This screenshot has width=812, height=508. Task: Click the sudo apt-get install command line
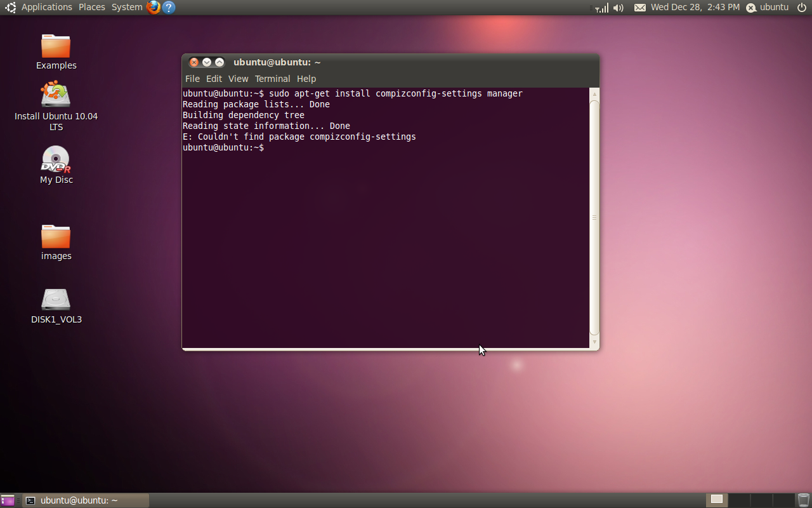tap(353, 93)
